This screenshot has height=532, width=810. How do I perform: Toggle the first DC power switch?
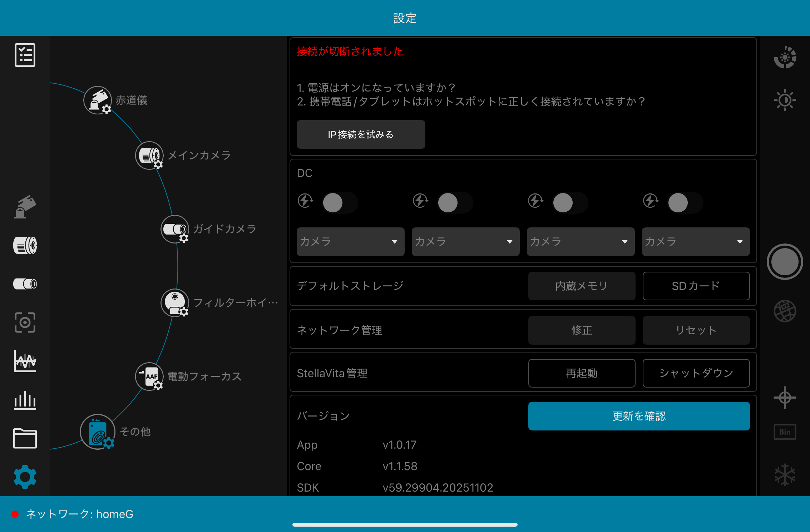tap(340, 203)
